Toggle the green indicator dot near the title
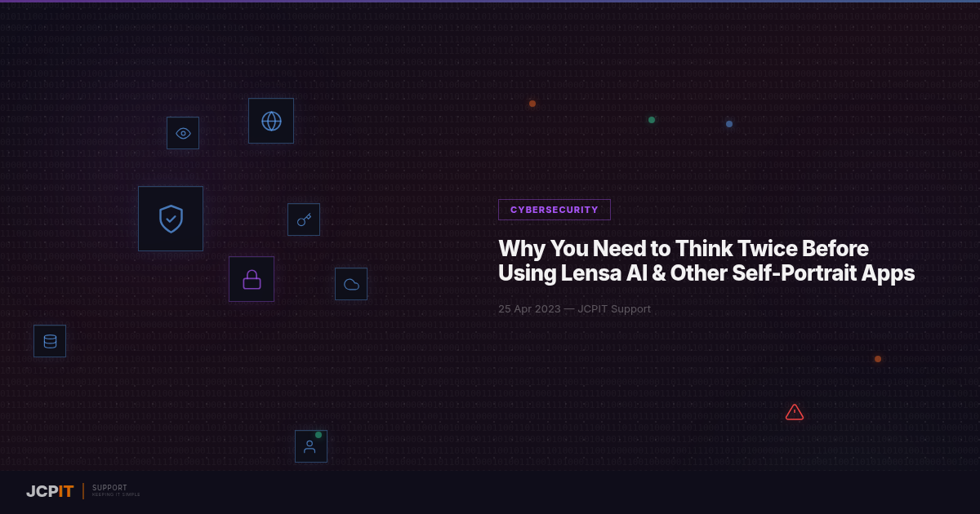The height and width of the screenshot is (514, 980). click(x=652, y=120)
